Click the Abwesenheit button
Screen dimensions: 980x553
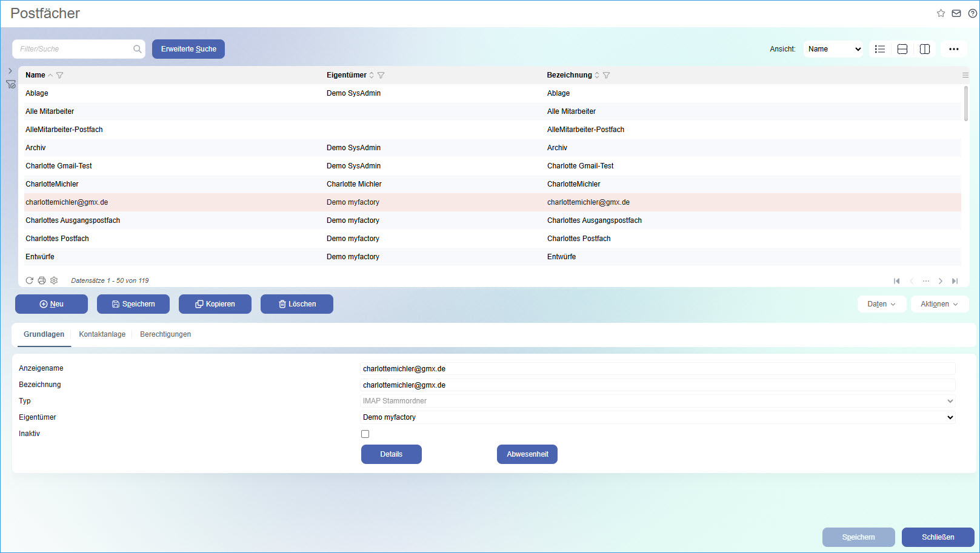(527, 454)
